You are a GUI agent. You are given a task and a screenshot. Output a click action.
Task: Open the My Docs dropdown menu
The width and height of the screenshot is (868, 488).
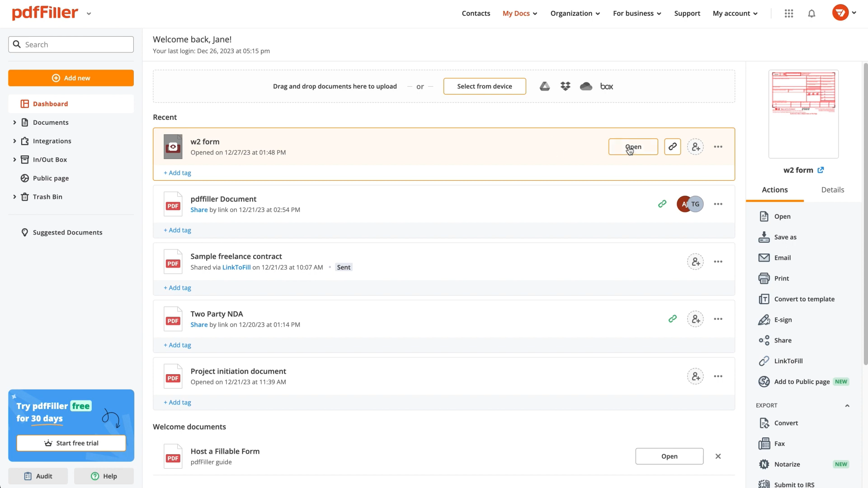[520, 14]
